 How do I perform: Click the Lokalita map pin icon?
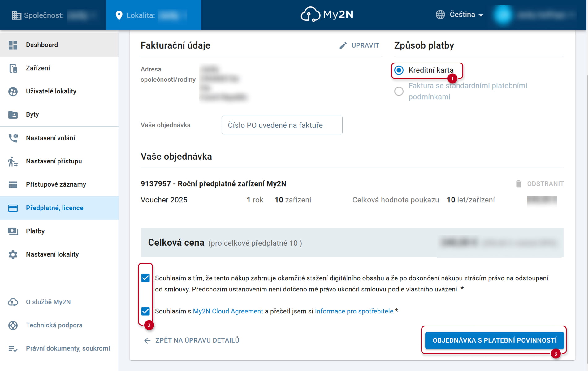click(x=119, y=15)
